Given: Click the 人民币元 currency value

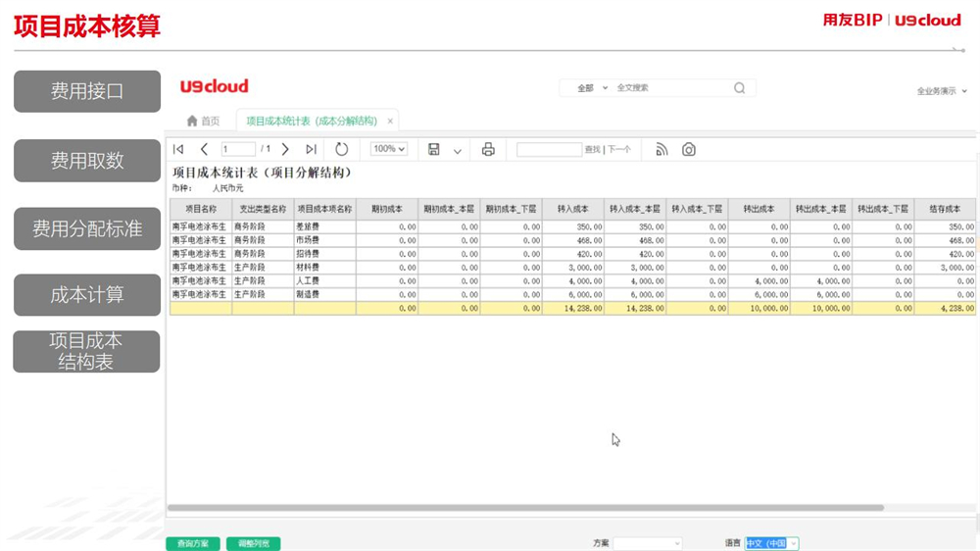Looking at the screenshot, I should [x=227, y=188].
